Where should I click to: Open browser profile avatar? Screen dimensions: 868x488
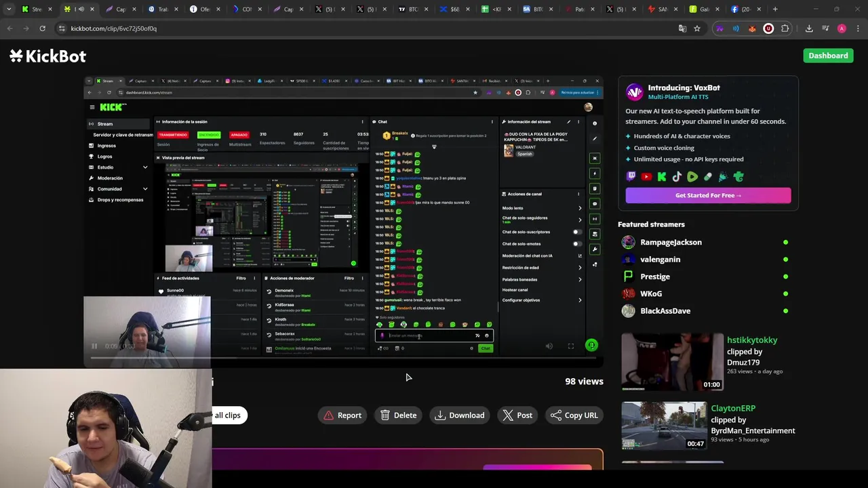tap(842, 28)
